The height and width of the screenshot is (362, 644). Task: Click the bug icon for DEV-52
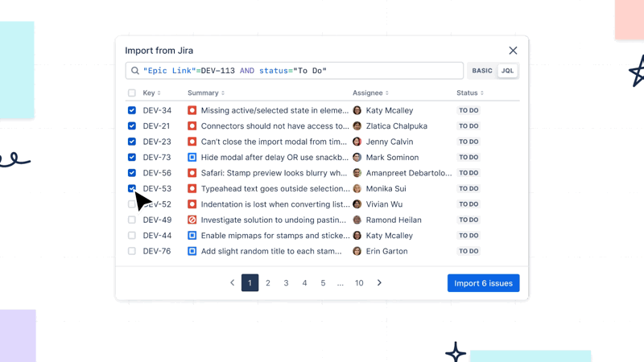tap(192, 204)
